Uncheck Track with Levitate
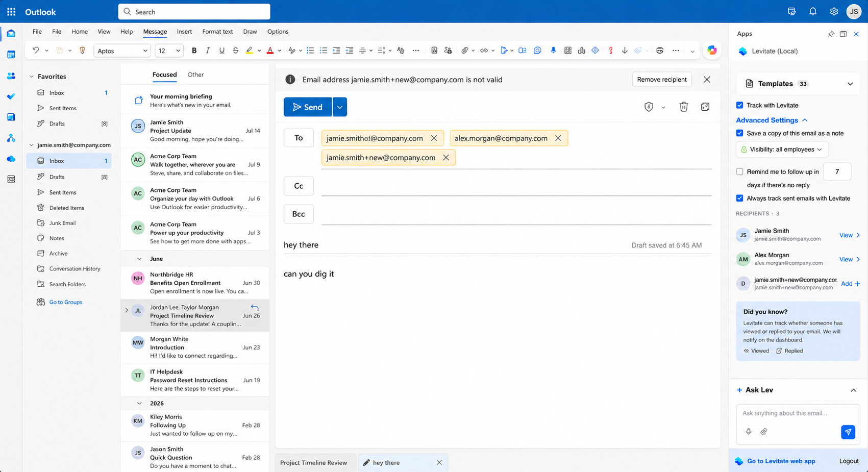The width and height of the screenshot is (868, 472). pos(739,105)
